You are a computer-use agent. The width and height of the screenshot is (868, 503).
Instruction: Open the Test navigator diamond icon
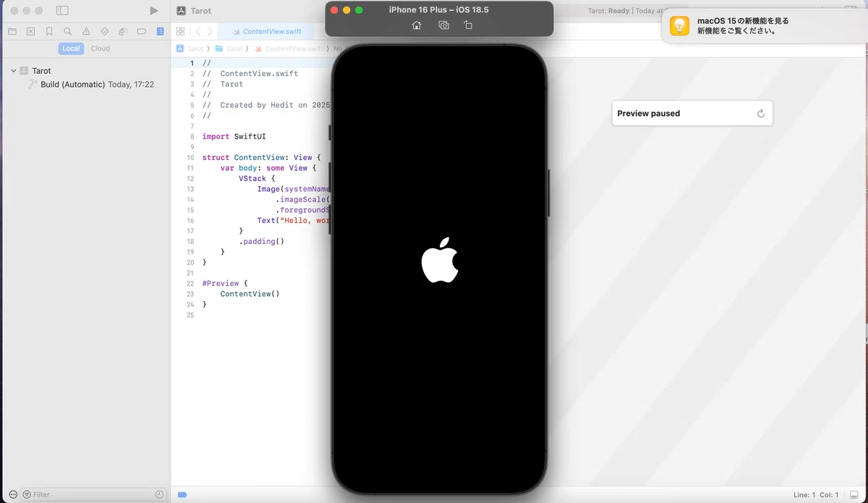[x=105, y=31]
